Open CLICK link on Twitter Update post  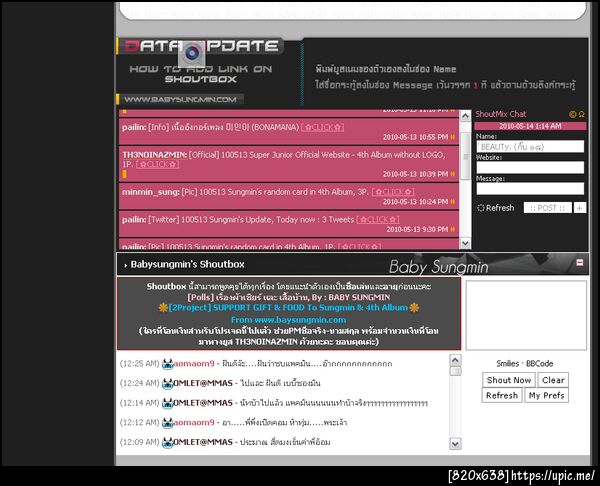pos(378,220)
